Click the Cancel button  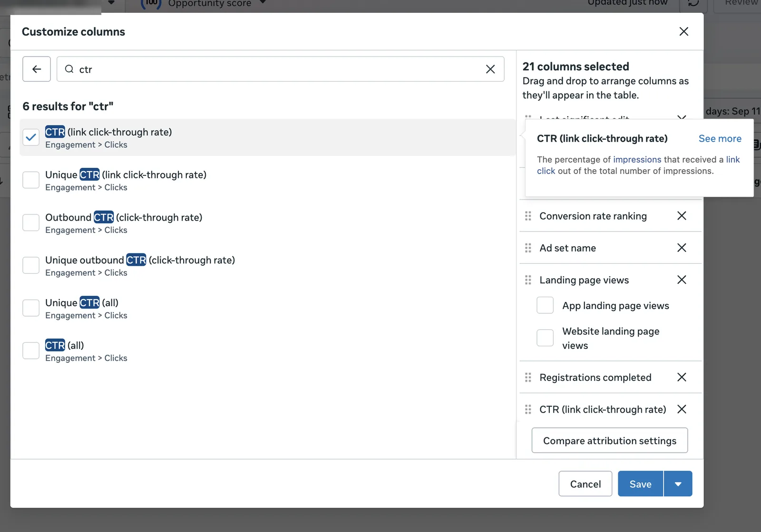(x=585, y=484)
